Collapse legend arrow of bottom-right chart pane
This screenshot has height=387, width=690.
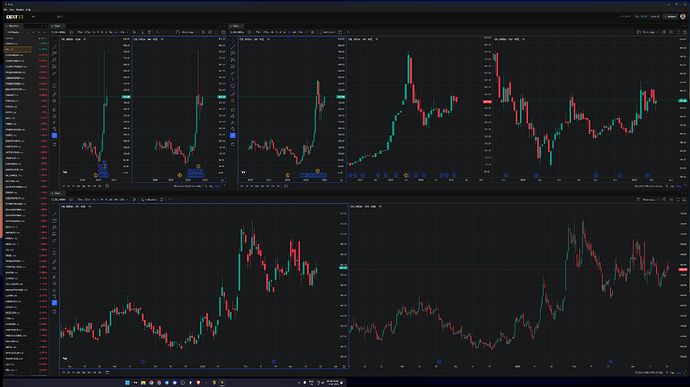[x=380, y=206]
